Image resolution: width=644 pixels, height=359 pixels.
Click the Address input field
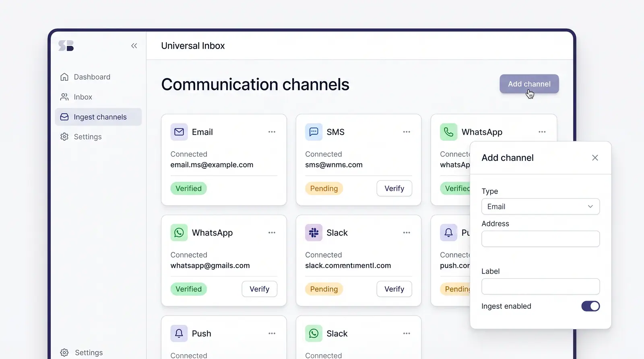pyautogui.click(x=541, y=239)
